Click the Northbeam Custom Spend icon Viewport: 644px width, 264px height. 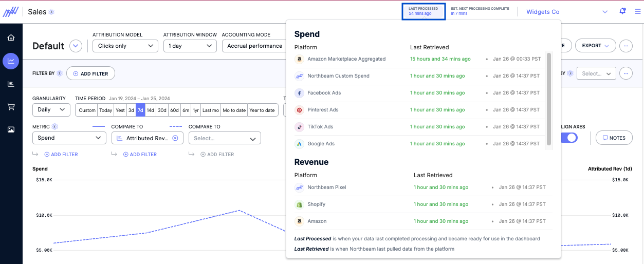tap(299, 76)
